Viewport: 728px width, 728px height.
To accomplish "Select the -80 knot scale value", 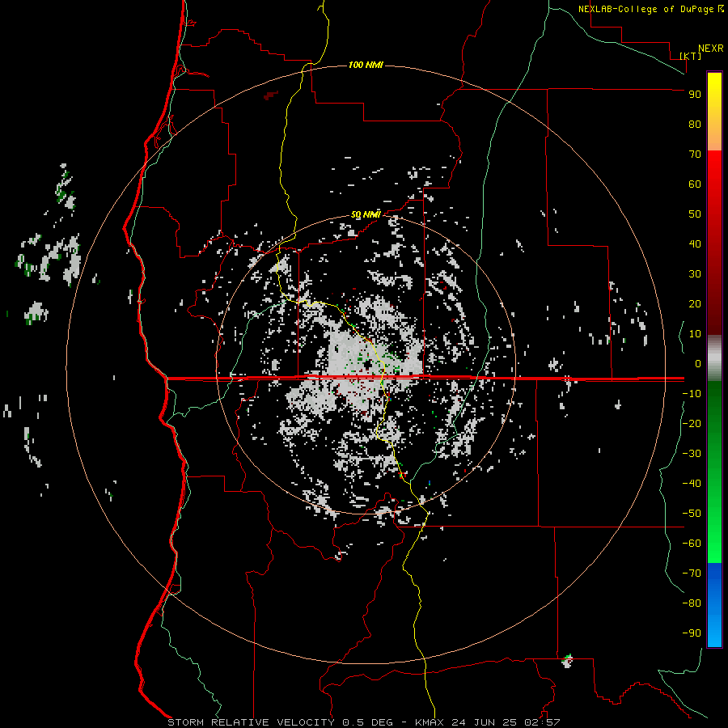I will 692,603.
